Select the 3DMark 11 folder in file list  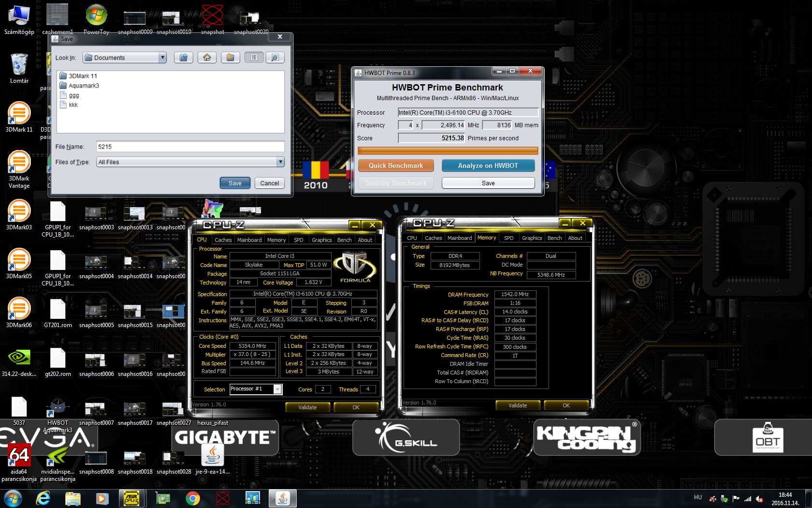[x=78, y=76]
